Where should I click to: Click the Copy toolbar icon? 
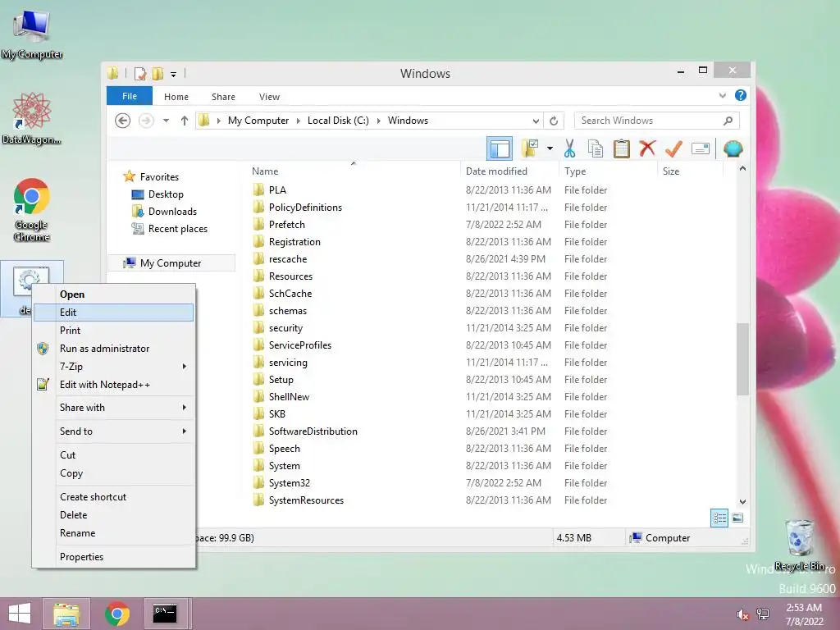596,149
